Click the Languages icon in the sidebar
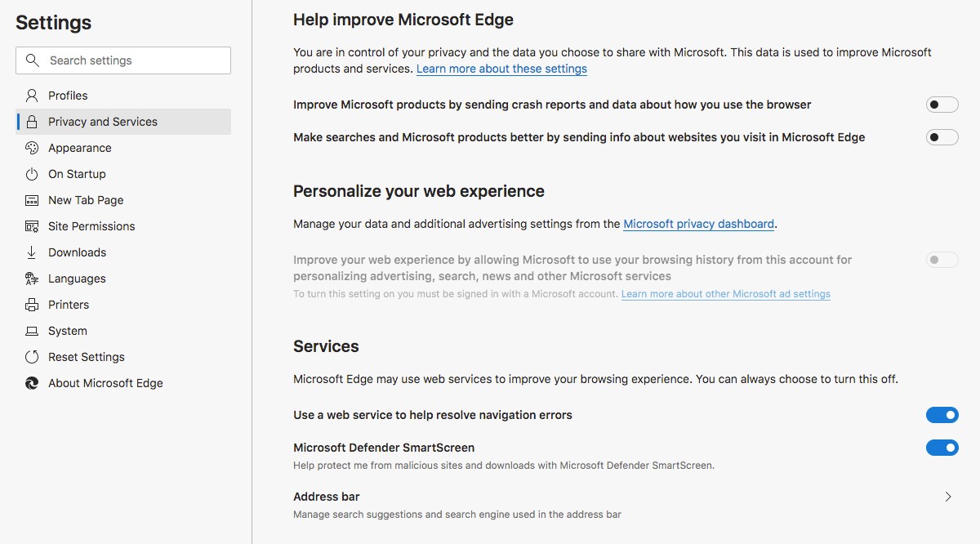Viewport: 980px width, 544px height. 31,279
